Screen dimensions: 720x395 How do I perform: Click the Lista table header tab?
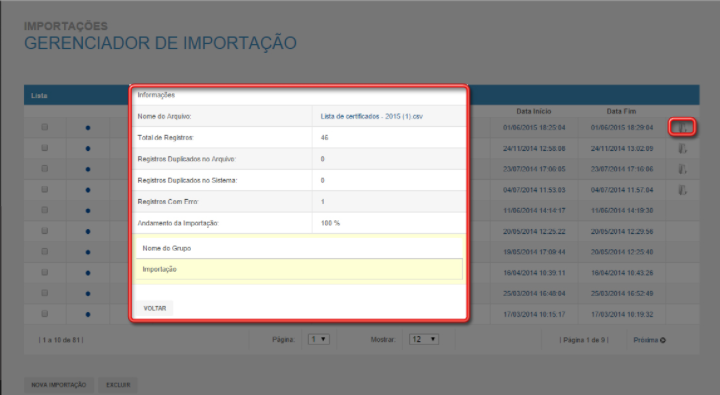[39, 96]
